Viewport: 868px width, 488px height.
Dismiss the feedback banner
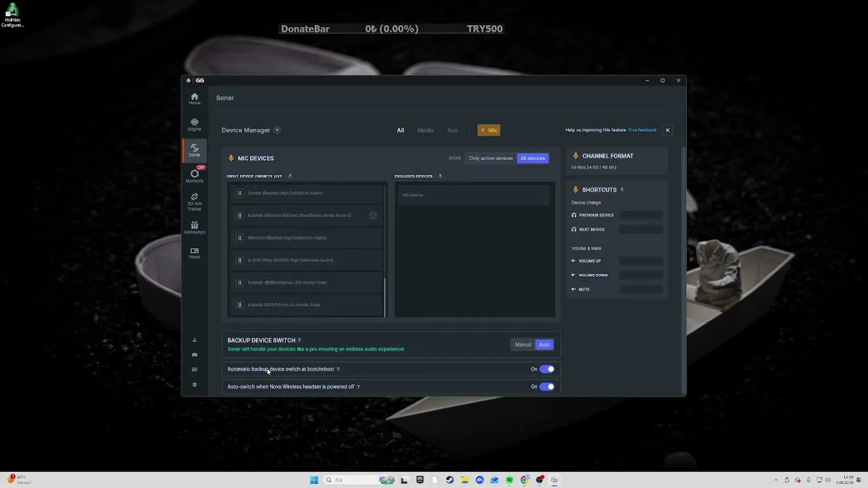pyautogui.click(x=667, y=130)
